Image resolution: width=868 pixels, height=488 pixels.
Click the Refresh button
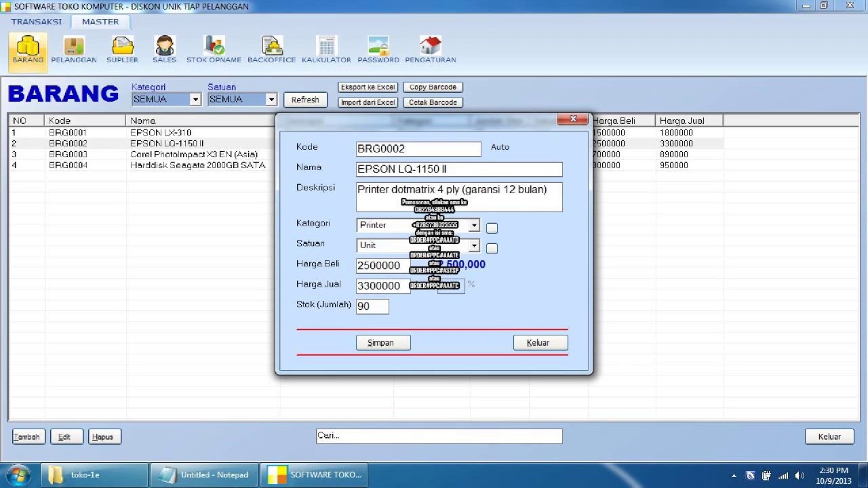click(x=305, y=100)
